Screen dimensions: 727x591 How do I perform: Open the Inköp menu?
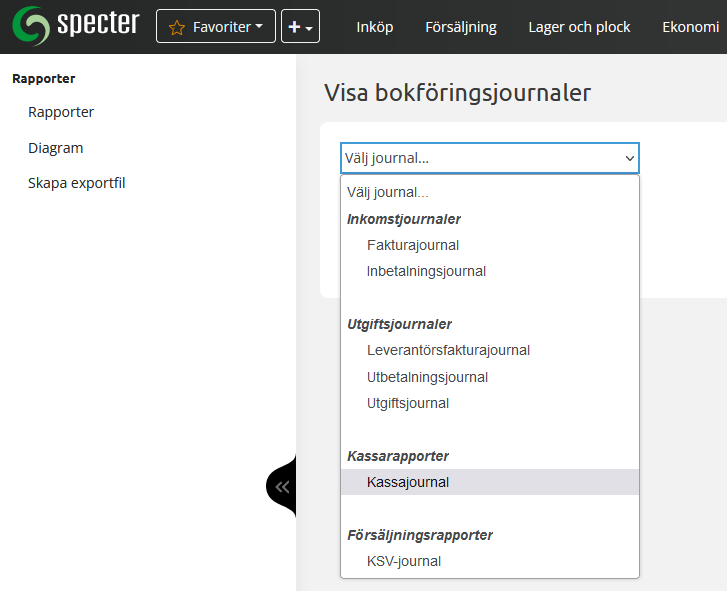tap(375, 27)
